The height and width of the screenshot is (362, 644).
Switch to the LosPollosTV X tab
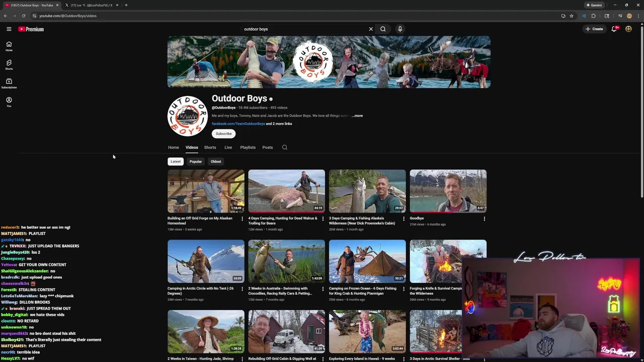click(92, 5)
